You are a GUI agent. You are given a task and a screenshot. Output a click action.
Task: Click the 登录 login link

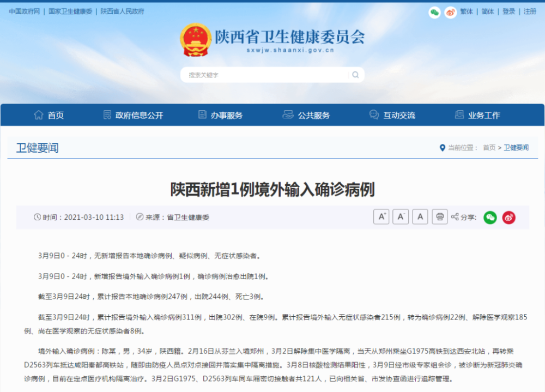[x=508, y=11]
